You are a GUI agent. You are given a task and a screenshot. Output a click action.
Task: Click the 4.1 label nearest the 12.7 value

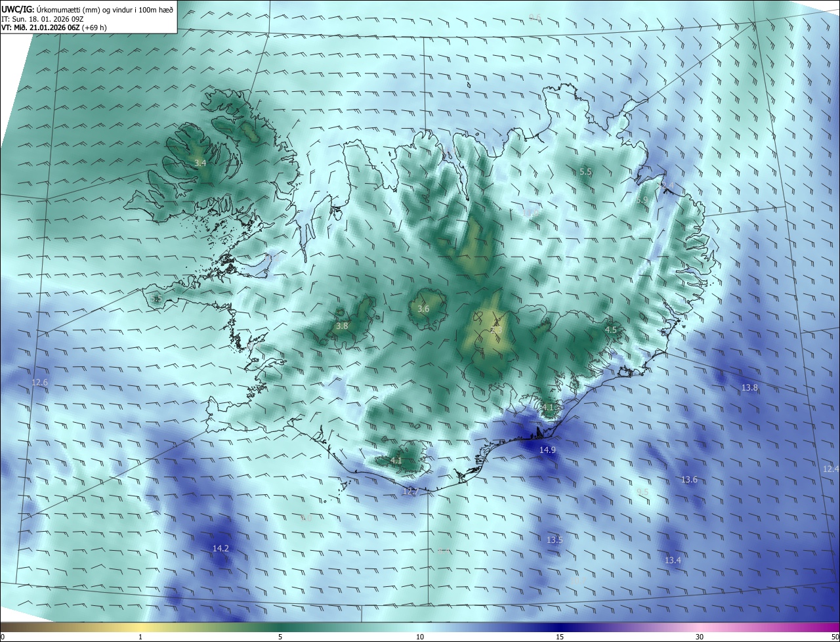[396, 461]
